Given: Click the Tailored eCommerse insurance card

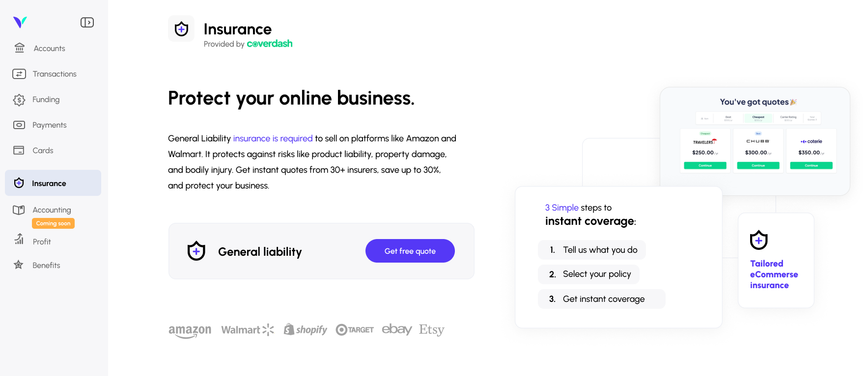Looking at the screenshot, I should pos(776,260).
